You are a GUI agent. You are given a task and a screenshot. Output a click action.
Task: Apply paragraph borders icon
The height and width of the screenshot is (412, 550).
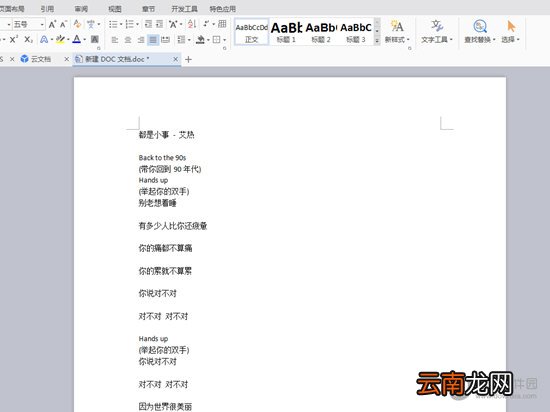[216, 40]
